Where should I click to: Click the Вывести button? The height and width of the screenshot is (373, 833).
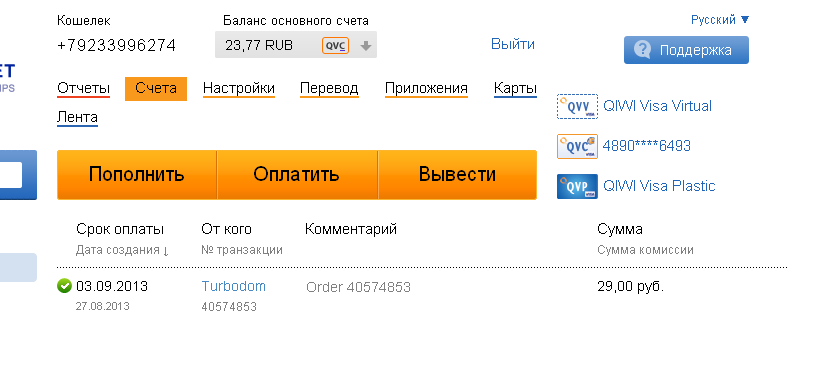457,175
